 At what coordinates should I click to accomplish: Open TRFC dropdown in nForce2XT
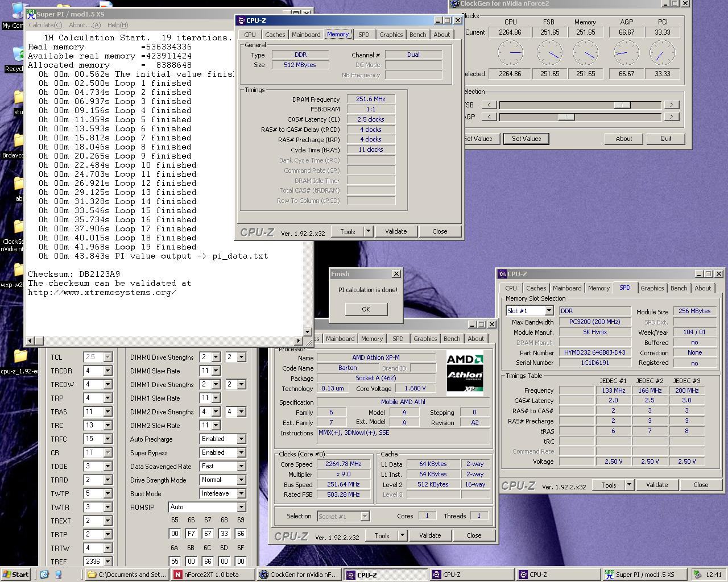pos(107,439)
